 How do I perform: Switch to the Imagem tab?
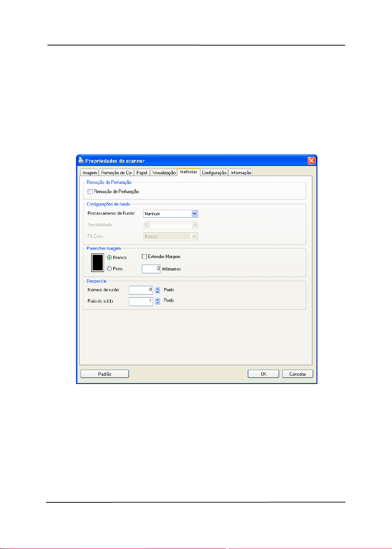tap(89, 172)
